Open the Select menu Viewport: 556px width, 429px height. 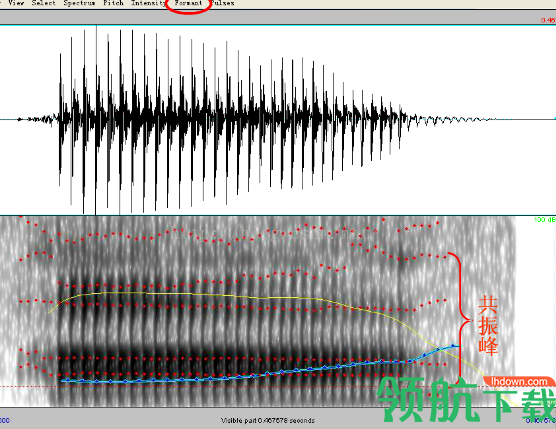click(44, 3)
